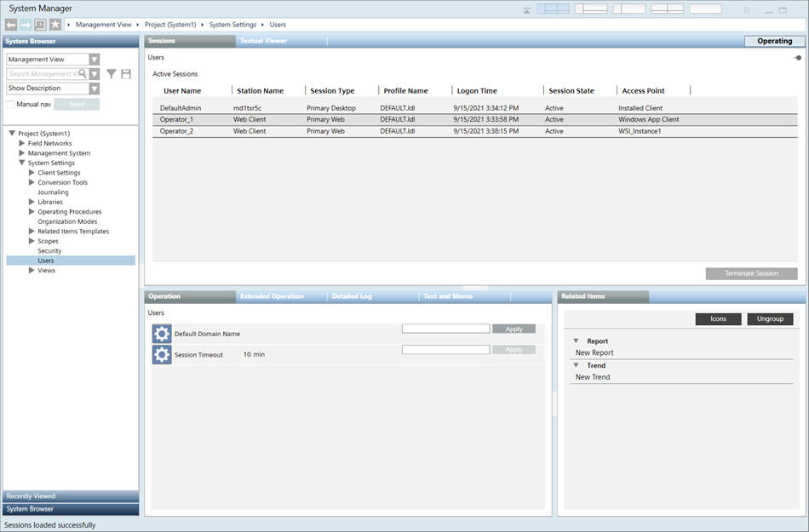Click the back navigation arrow icon

coord(11,25)
